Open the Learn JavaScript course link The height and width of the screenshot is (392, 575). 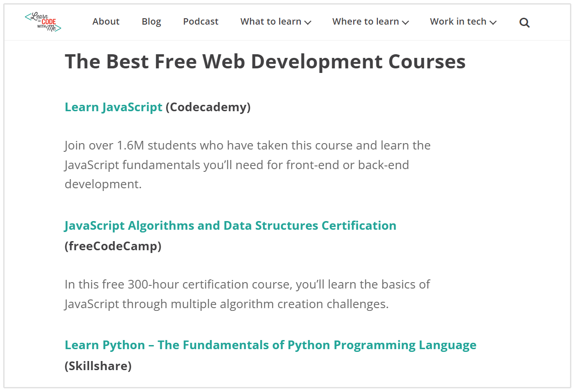pos(113,107)
